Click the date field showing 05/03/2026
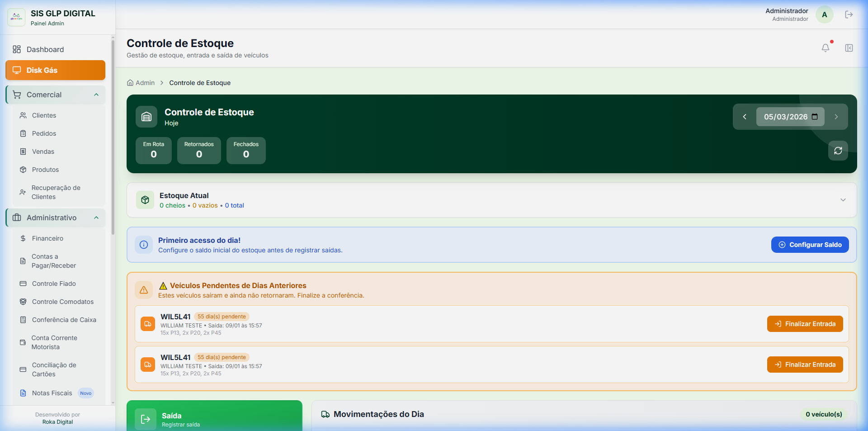 (785, 117)
